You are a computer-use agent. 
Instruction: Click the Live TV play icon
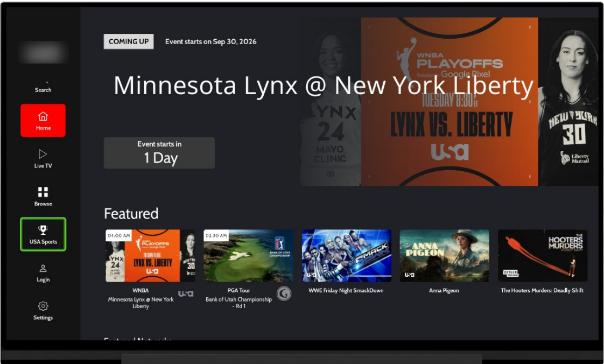click(x=43, y=154)
